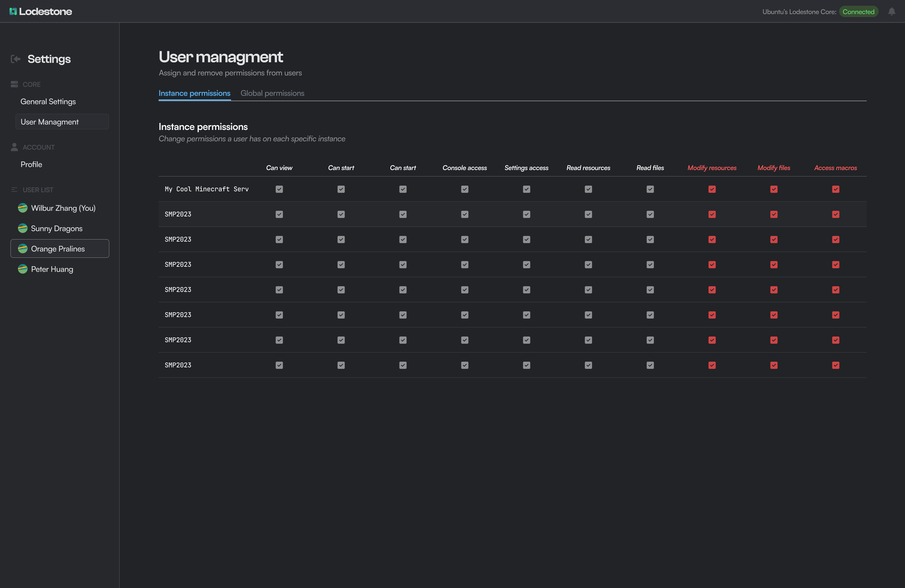The image size is (905, 588).
Task: Click Sunny Dragons' avatar icon
Action: (x=23, y=228)
